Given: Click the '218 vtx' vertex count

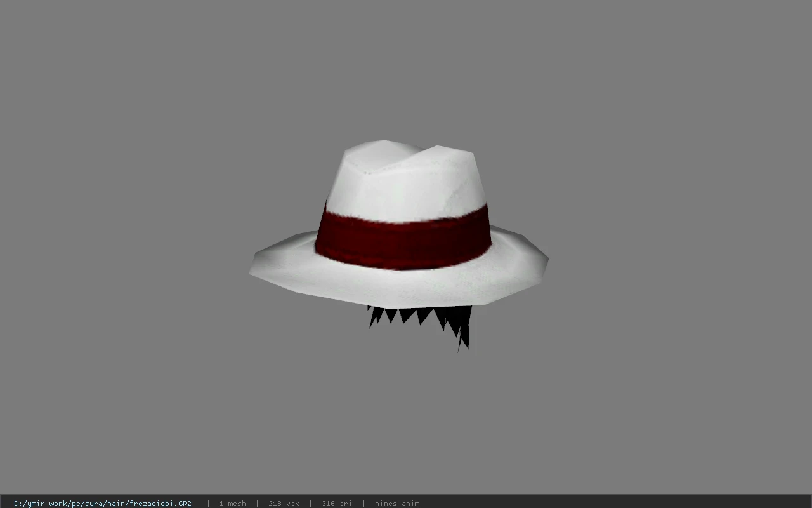Looking at the screenshot, I should [x=284, y=504].
